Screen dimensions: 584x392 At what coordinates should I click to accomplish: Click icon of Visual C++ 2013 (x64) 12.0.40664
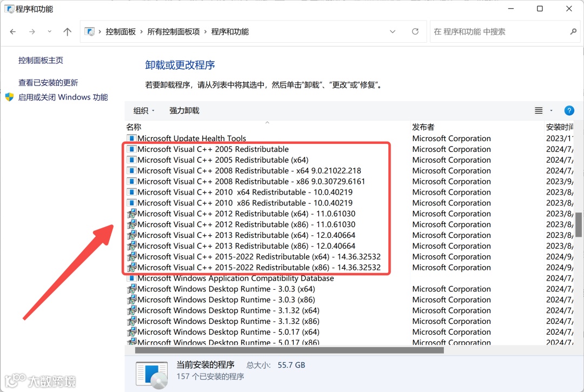point(131,235)
